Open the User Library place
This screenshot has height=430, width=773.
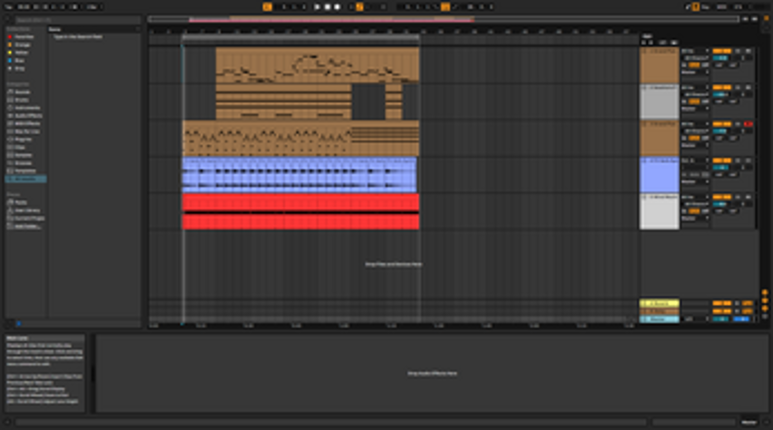(27, 210)
